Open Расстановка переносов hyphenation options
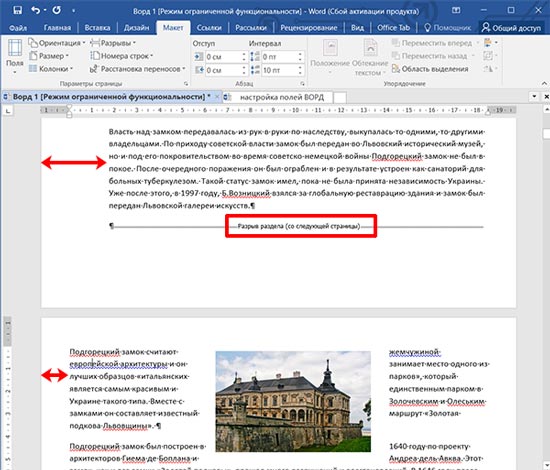The image size is (550, 470). (138, 69)
